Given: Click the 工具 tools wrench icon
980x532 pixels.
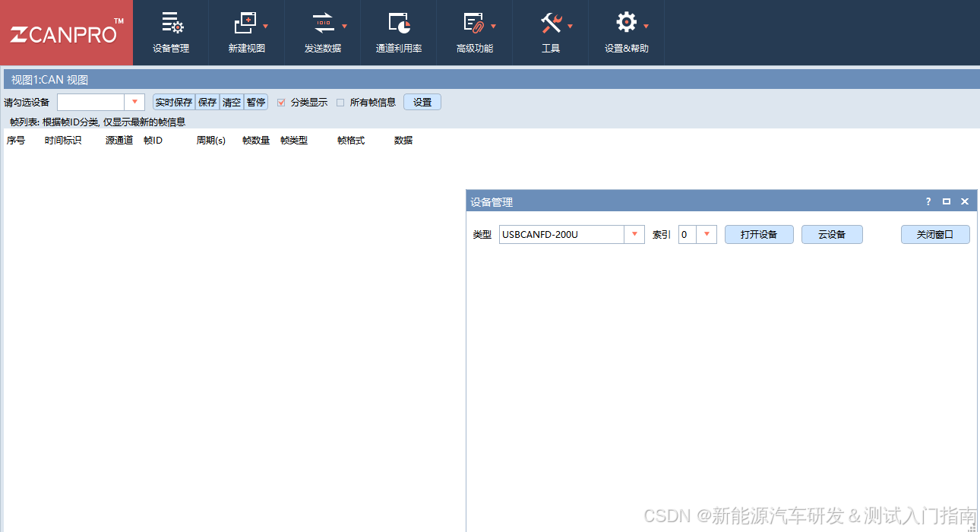Looking at the screenshot, I should 551,24.
